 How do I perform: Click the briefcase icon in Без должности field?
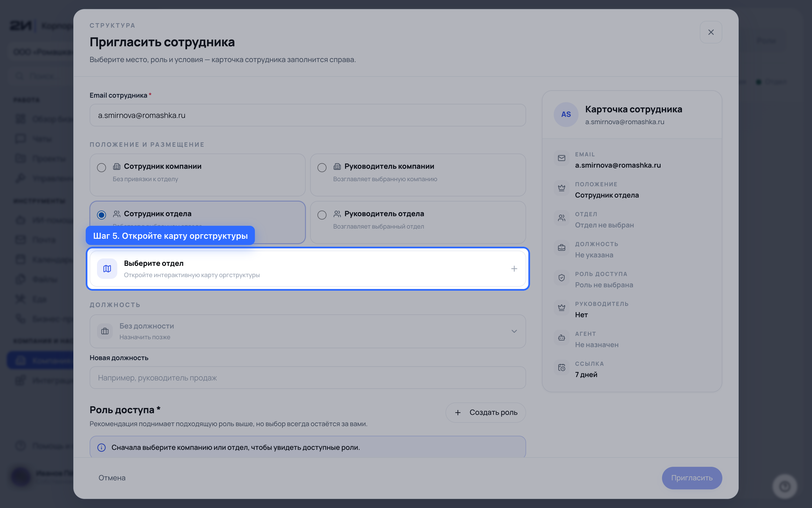point(105,331)
